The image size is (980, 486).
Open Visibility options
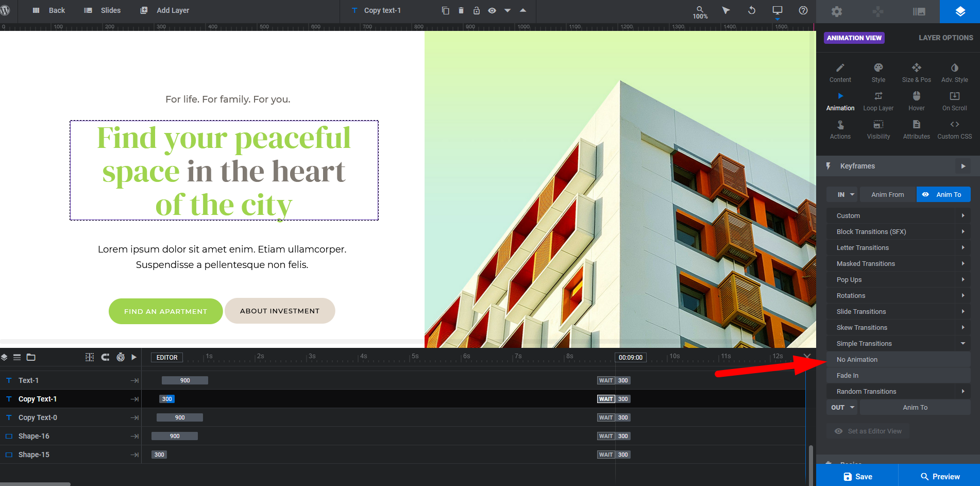click(x=878, y=130)
